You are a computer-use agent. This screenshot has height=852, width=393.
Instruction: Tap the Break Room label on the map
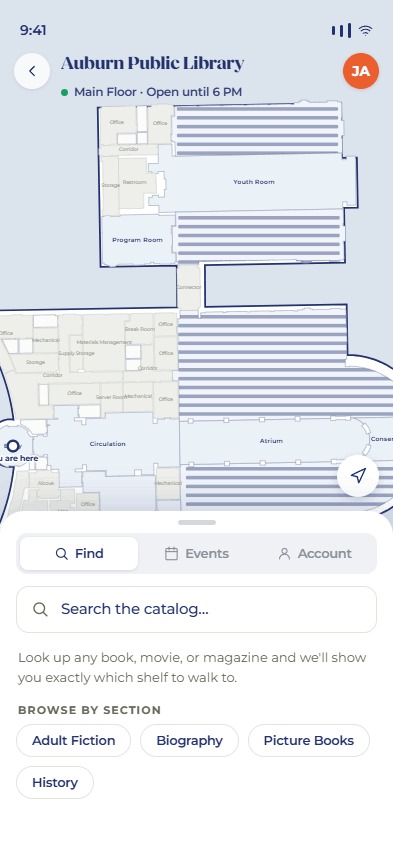coord(140,329)
